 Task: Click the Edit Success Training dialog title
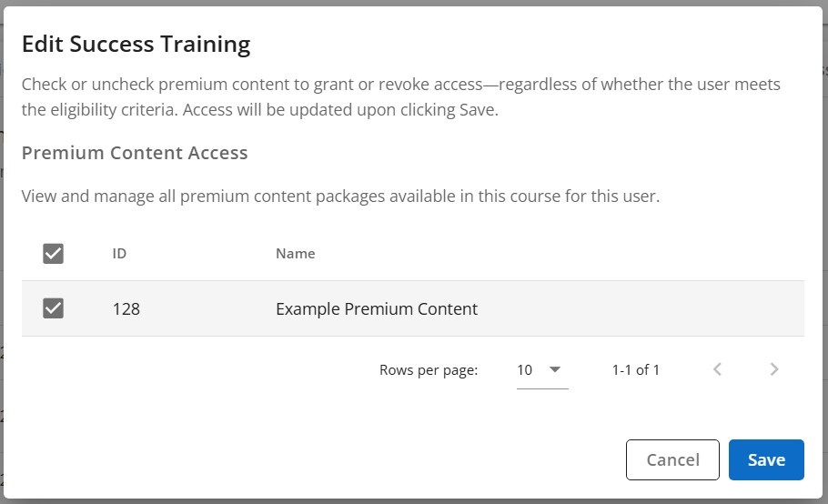tap(136, 44)
